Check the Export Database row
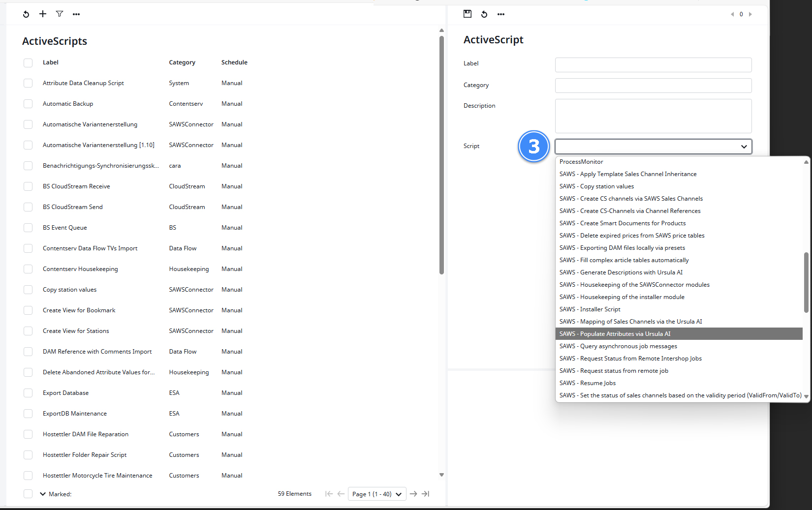This screenshot has height=510, width=812. point(28,393)
